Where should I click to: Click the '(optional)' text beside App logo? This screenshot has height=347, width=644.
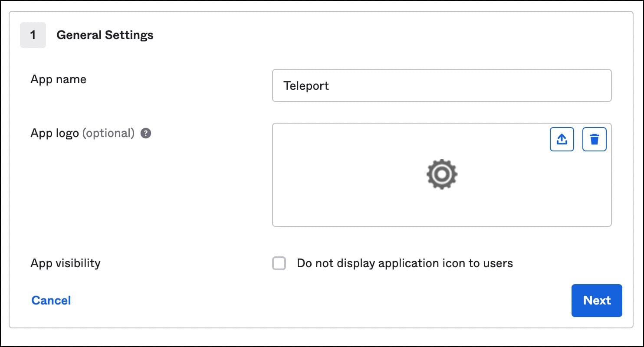[x=108, y=133]
